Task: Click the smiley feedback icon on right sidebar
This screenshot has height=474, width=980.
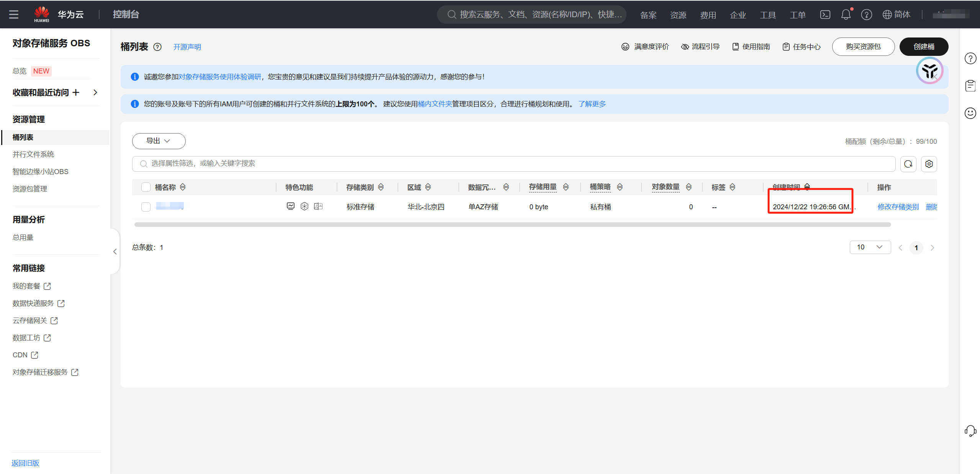Action: 970,113
